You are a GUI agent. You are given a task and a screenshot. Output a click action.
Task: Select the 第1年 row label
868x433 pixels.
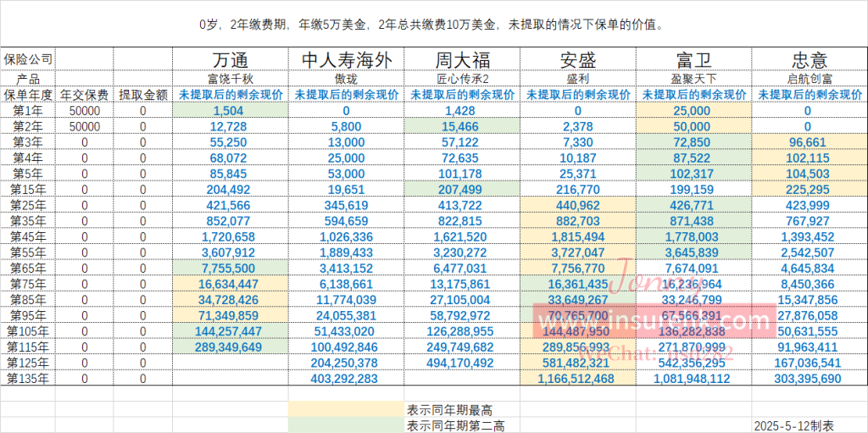click(28, 111)
